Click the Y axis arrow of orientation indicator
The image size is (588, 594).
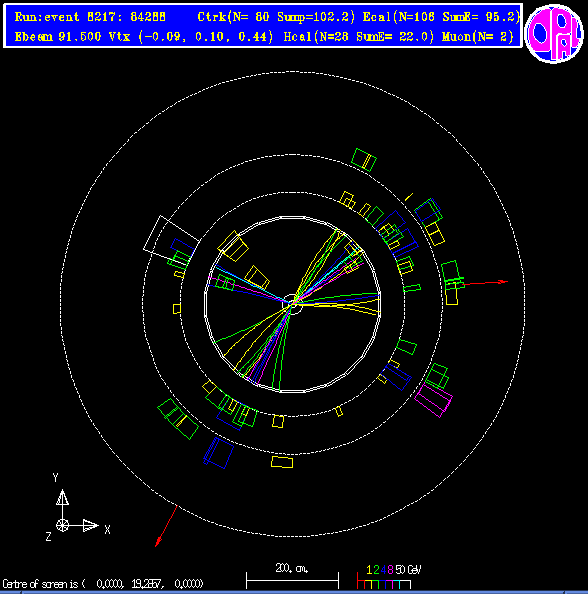pyautogui.click(x=63, y=497)
